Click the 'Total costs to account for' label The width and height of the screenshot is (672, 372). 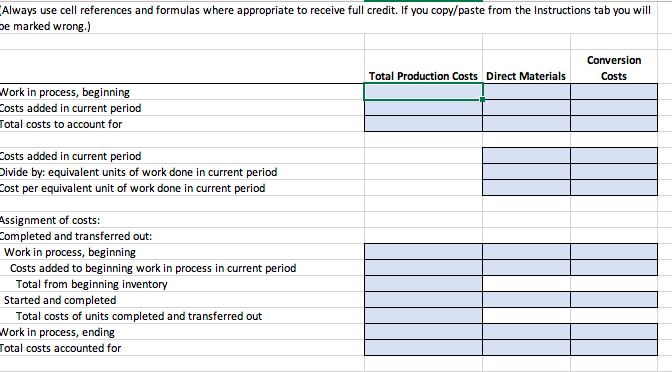tap(60, 124)
